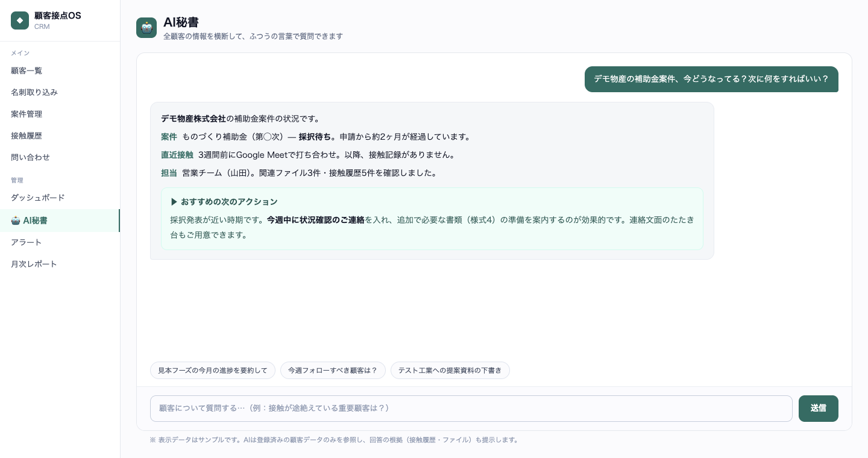Click the 顧客接点OS brand name
The height and width of the screenshot is (458, 868).
(x=58, y=16)
